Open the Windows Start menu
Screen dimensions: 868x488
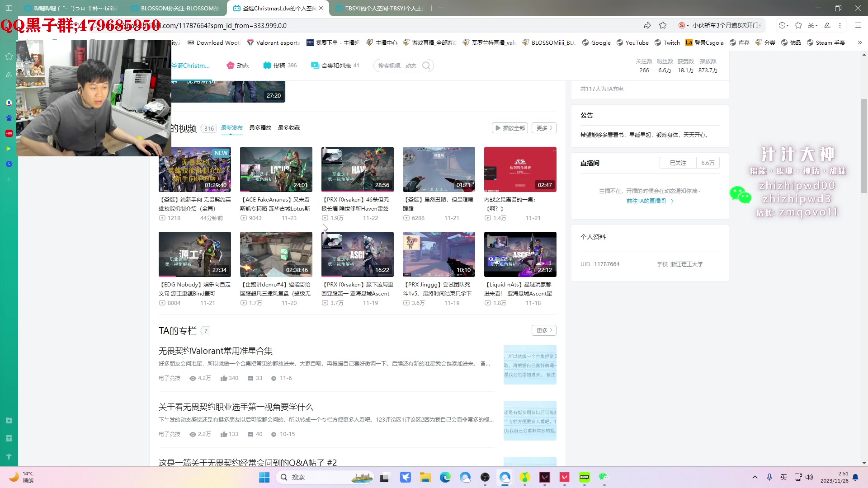click(264, 477)
